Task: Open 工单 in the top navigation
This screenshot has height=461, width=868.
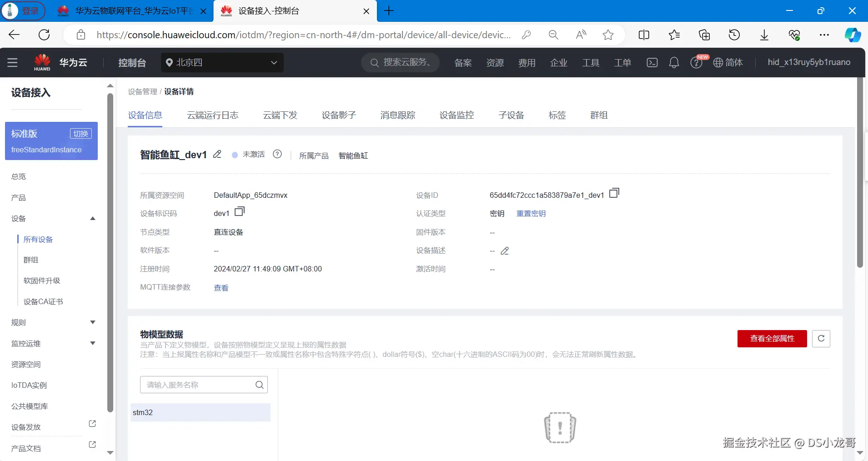Action: coord(622,63)
